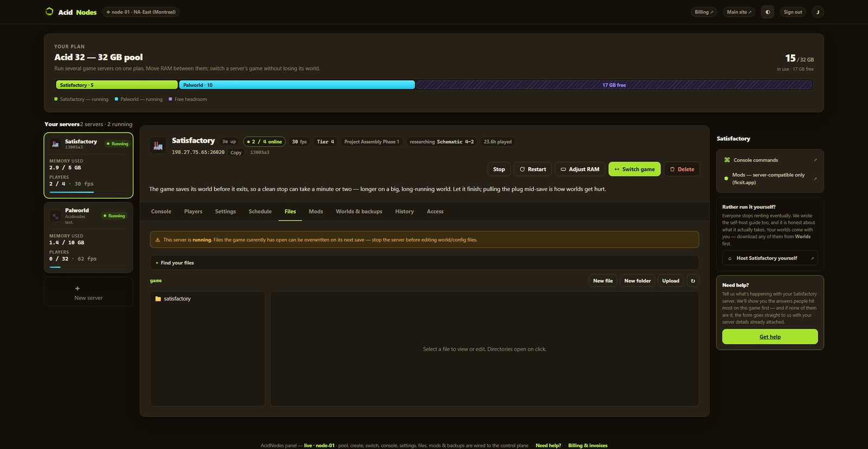Click the 17 GB free headroom bar
Screen dimensions: 868x449
coord(614,85)
